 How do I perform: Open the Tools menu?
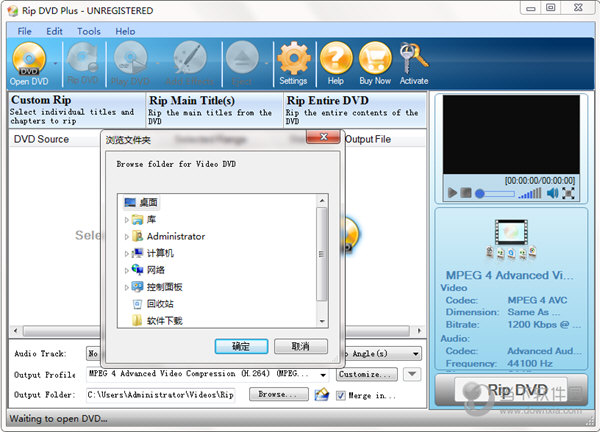[89, 31]
